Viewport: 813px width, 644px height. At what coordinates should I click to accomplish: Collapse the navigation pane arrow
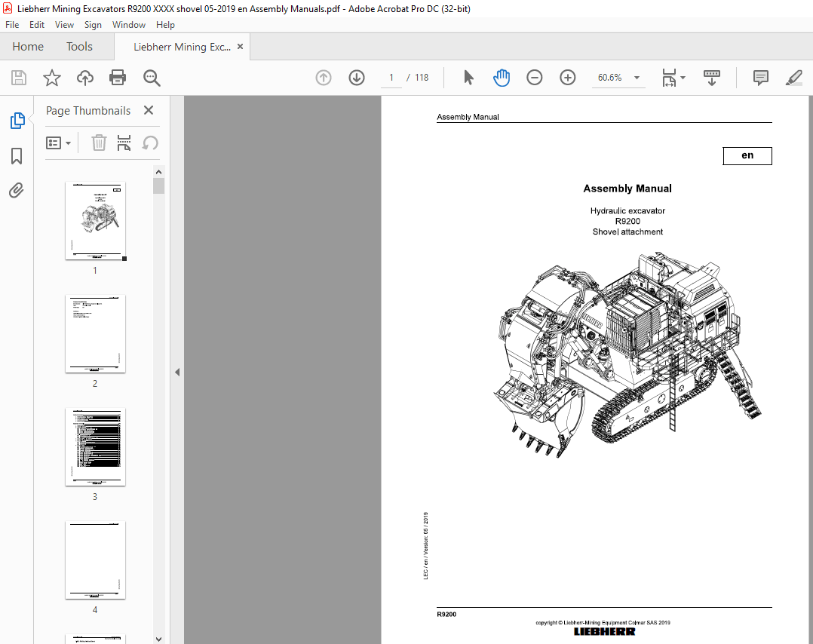(x=177, y=372)
